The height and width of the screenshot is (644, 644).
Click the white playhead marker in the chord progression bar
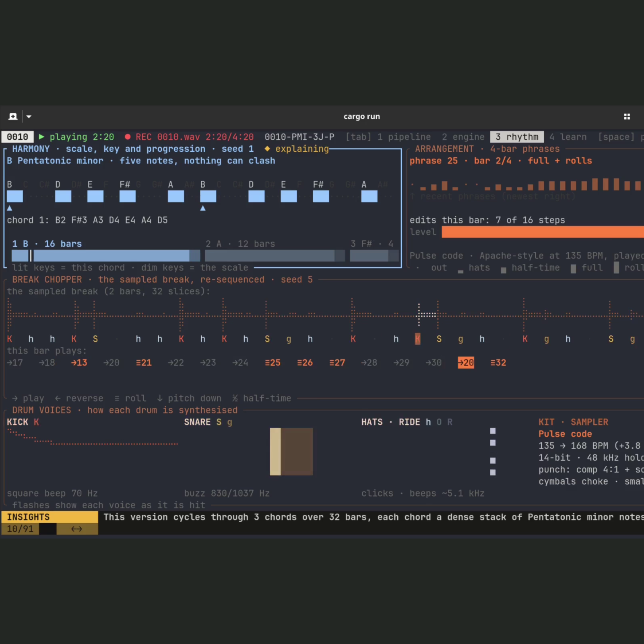31,256
